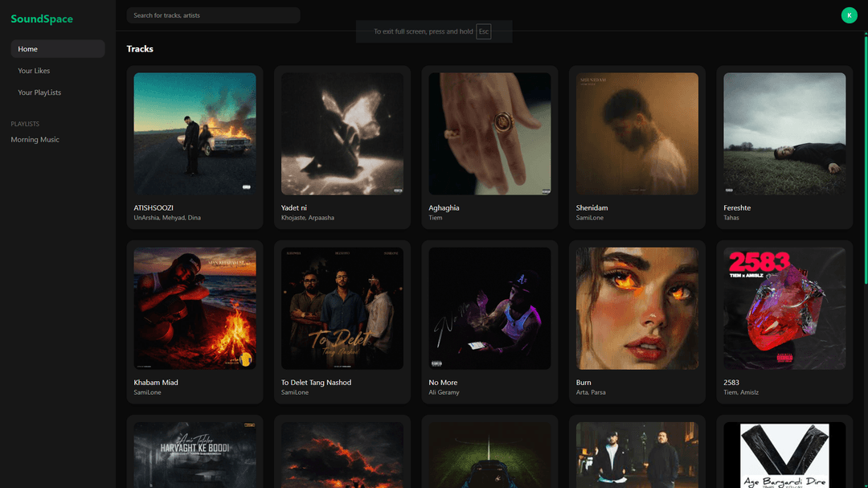Click artist name Ali Geramy
Viewport: 868px width, 488px height.
coord(444,392)
